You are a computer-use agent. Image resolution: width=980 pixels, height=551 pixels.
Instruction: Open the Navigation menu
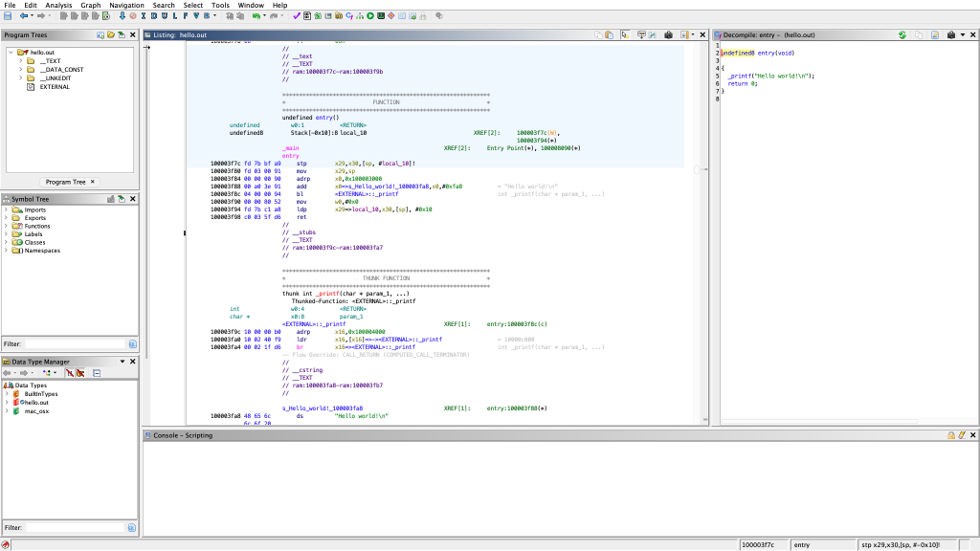point(126,5)
